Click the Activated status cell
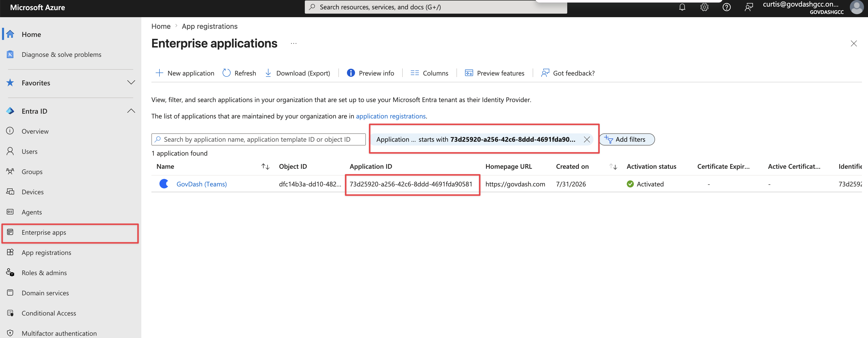The width and height of the screenshot is (868, 338). (645, 184)
